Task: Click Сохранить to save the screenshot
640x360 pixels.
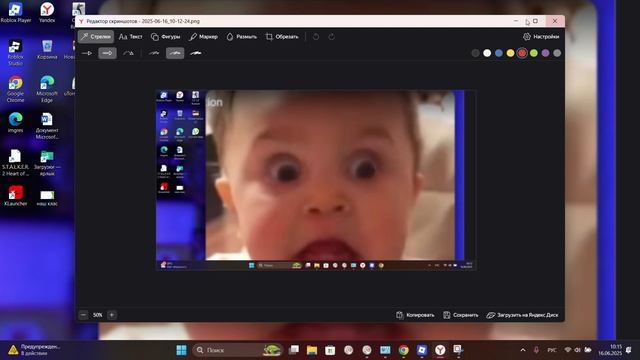Action: (x=460, y=315)
